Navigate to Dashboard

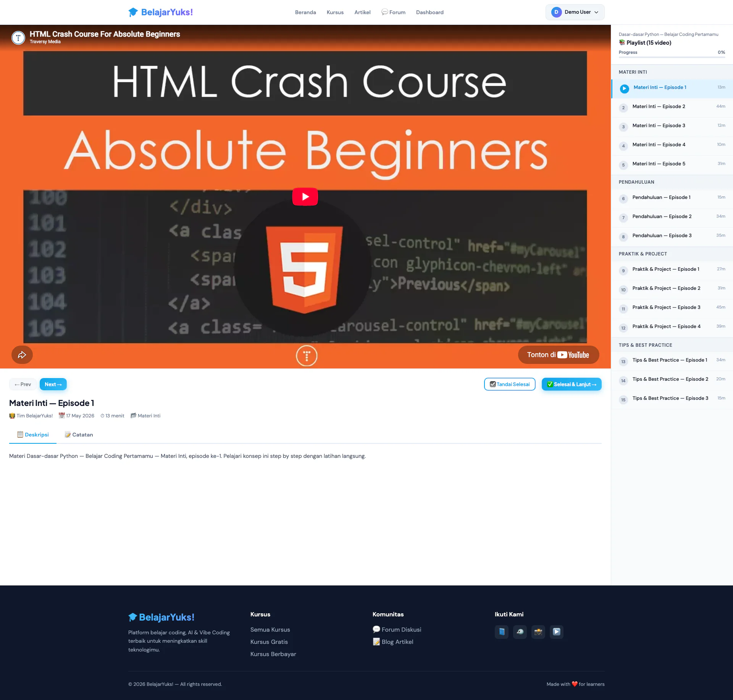click(430, 12)
